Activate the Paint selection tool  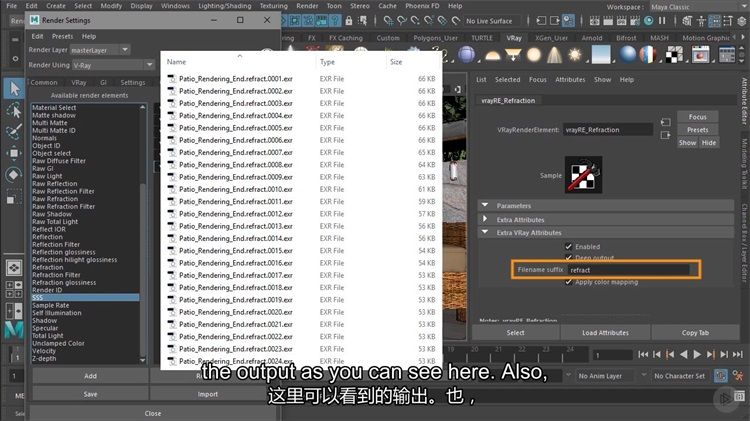click(14, 132)
